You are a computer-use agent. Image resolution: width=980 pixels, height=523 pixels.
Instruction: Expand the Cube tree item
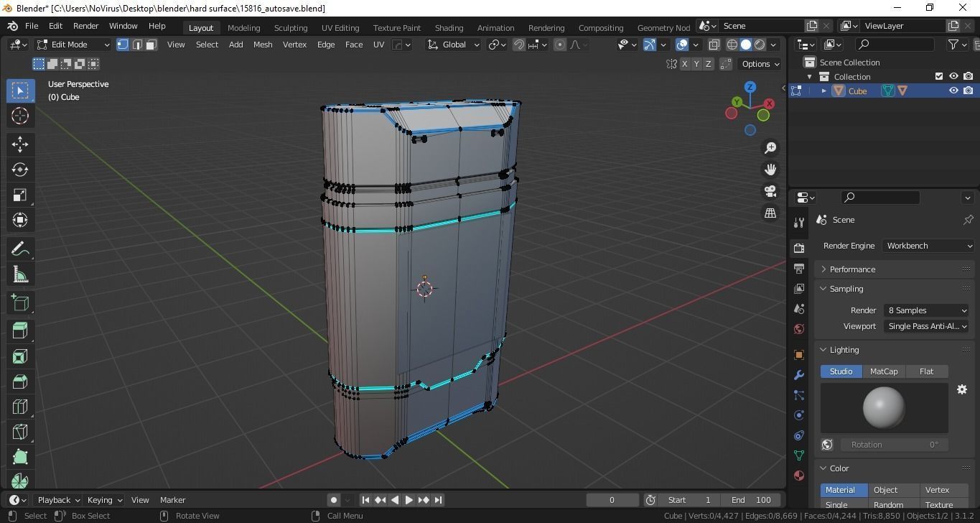[x=823, y=91]
